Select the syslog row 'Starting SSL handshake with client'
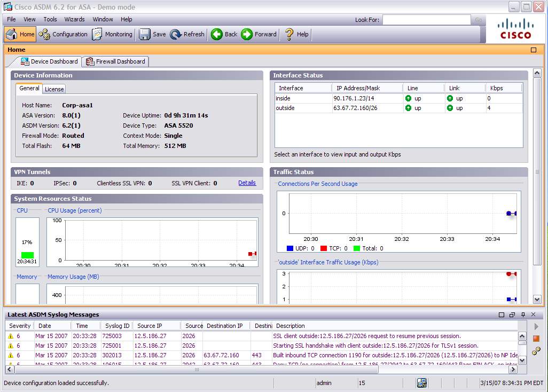The width and height of the screenshot is (548, 392). (262, 346)
